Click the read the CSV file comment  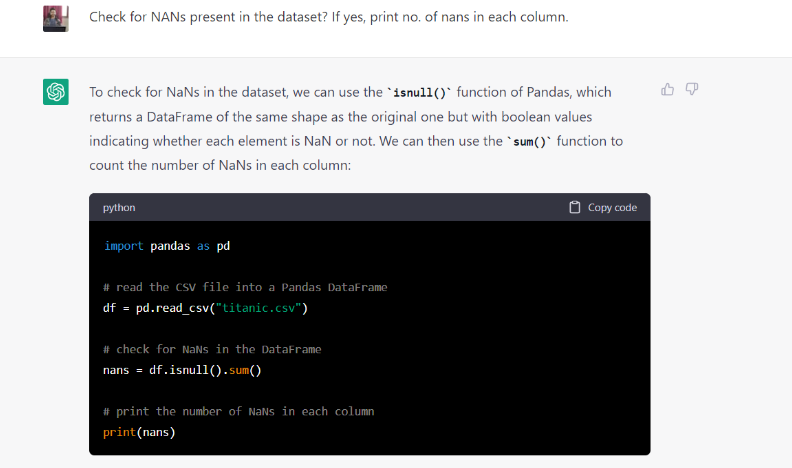tap(245, 287)
